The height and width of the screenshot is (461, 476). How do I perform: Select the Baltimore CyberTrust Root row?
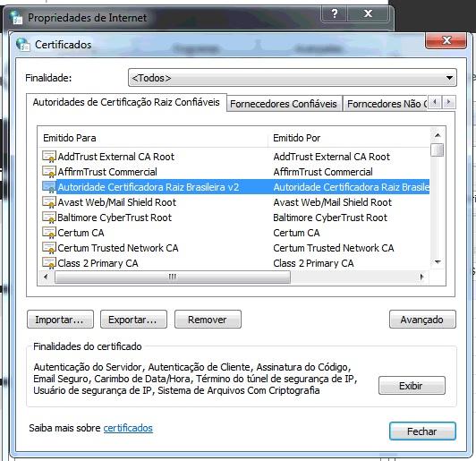(234, 218)
